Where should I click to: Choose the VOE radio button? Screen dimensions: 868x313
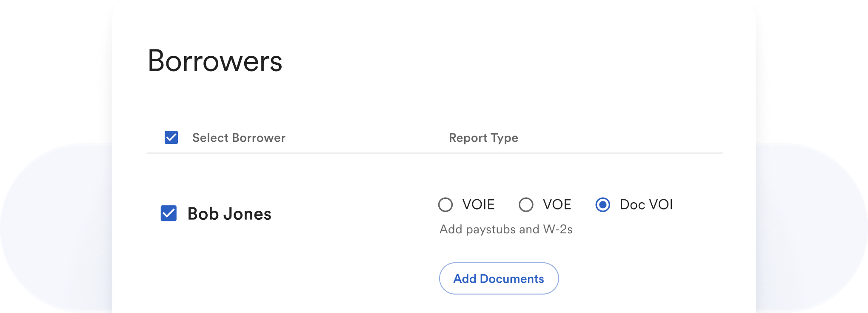(526, 205)
